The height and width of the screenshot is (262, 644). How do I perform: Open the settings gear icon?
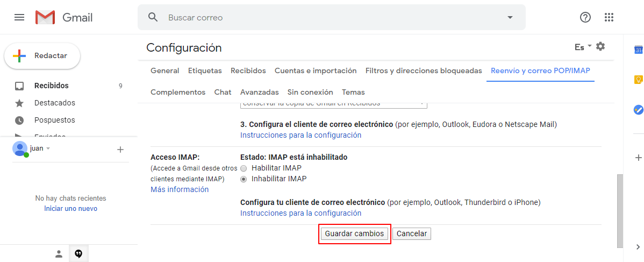pos(600,46)
